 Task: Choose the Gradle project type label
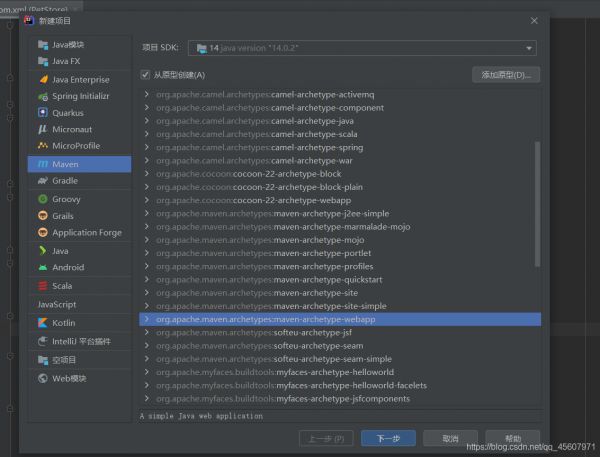pyautogui.click(x=65, y=181)
